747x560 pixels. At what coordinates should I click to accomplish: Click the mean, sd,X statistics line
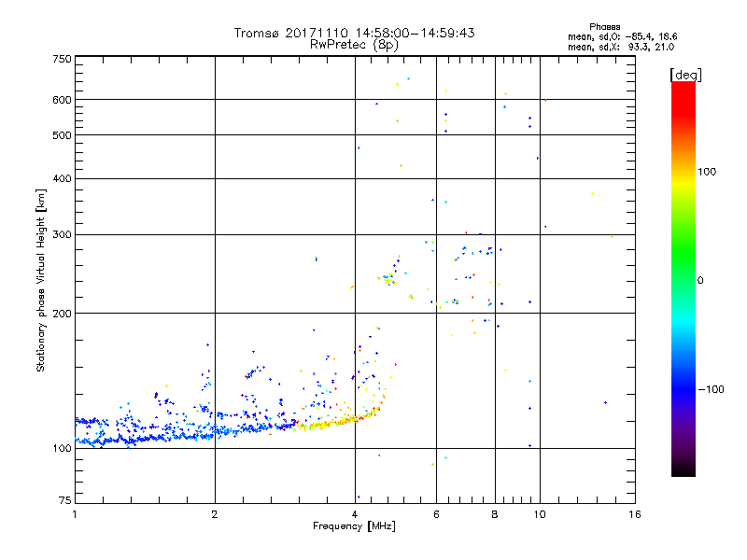(x=621, y=48)
